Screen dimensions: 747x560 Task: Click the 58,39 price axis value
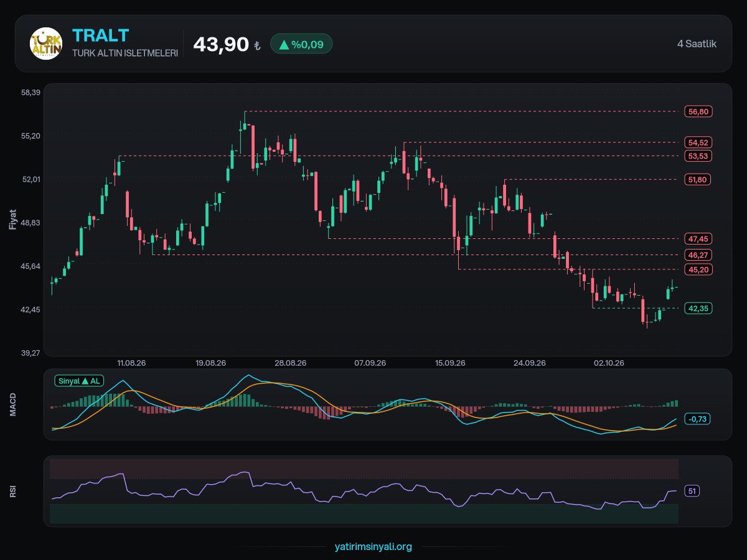click(31, 93)
